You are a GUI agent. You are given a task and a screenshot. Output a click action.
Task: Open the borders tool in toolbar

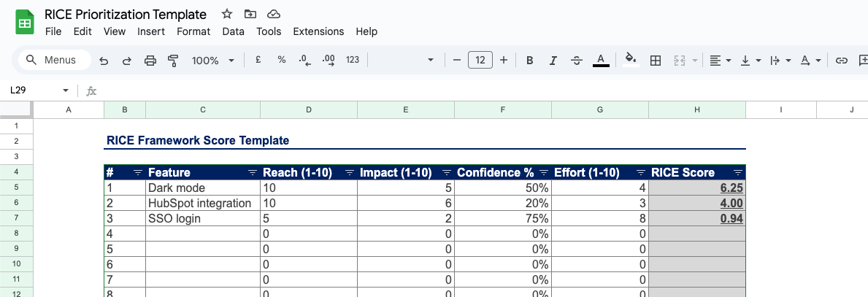656,61
